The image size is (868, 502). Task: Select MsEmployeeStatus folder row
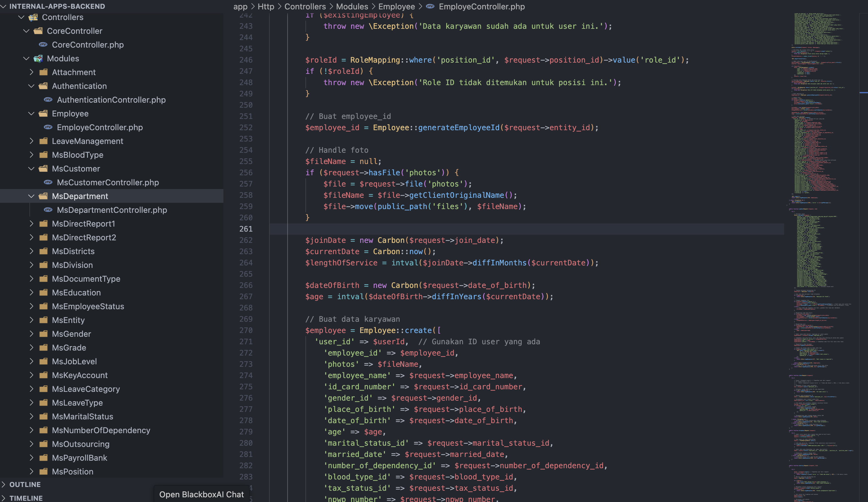(112, 306)
